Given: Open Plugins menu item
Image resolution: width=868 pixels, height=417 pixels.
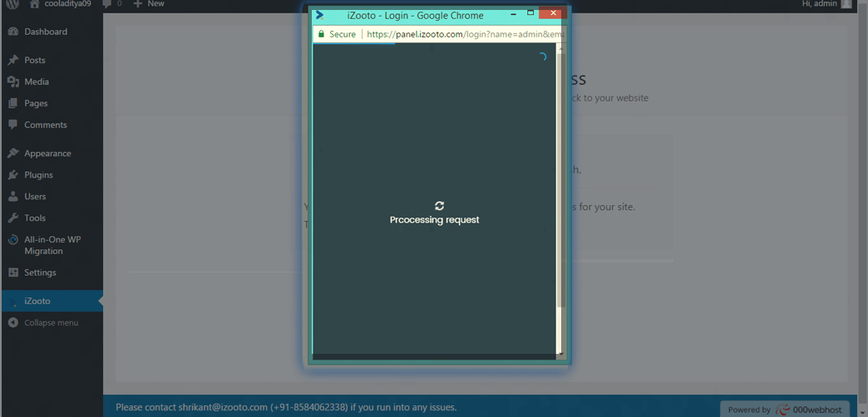Looking at the screenshot, I should (39, 174).
